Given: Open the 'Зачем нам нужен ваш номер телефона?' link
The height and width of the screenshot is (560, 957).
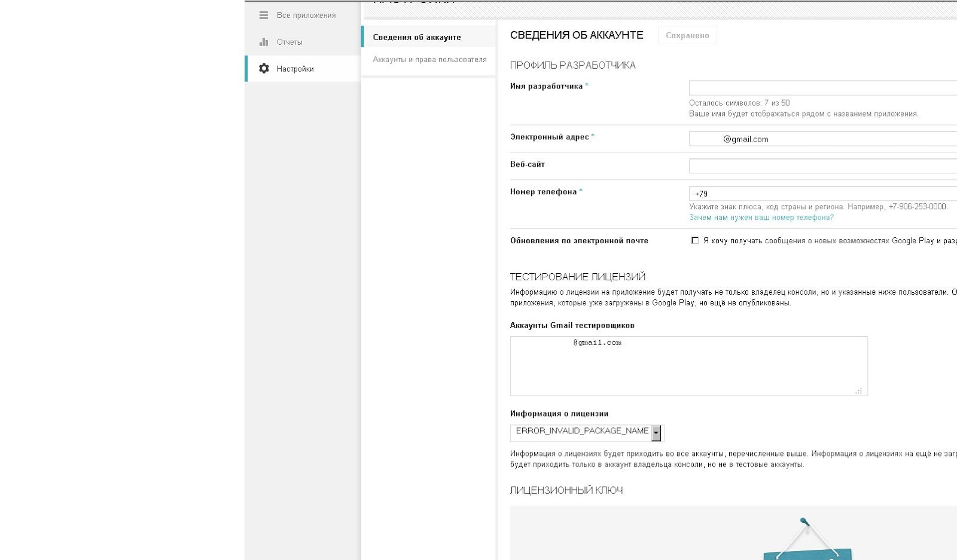Looking at the screenshot, I should click(761, 218).
